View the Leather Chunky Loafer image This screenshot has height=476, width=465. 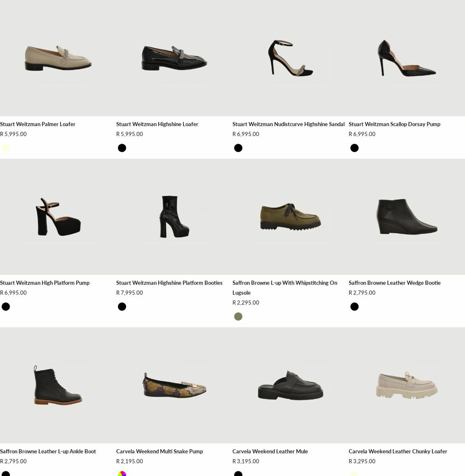407,385
